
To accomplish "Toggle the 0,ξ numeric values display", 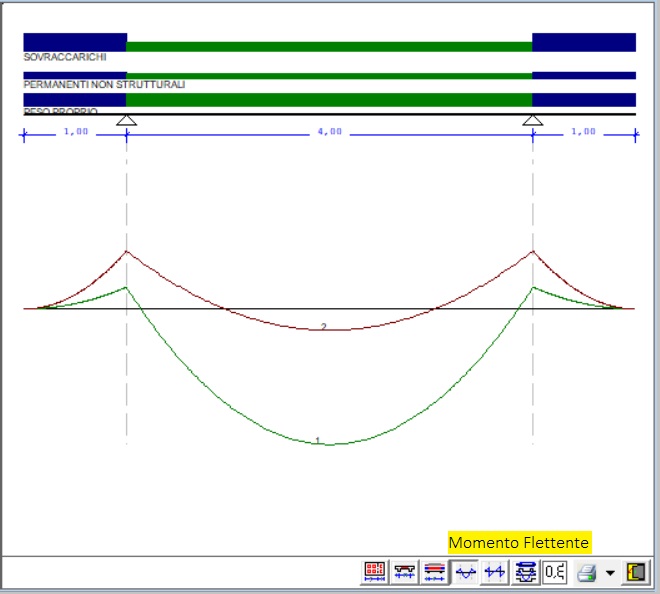I will coord(555,572).
